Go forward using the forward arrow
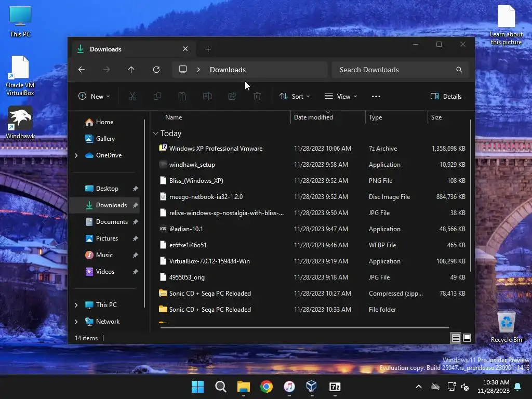 (x=107, y=70)
